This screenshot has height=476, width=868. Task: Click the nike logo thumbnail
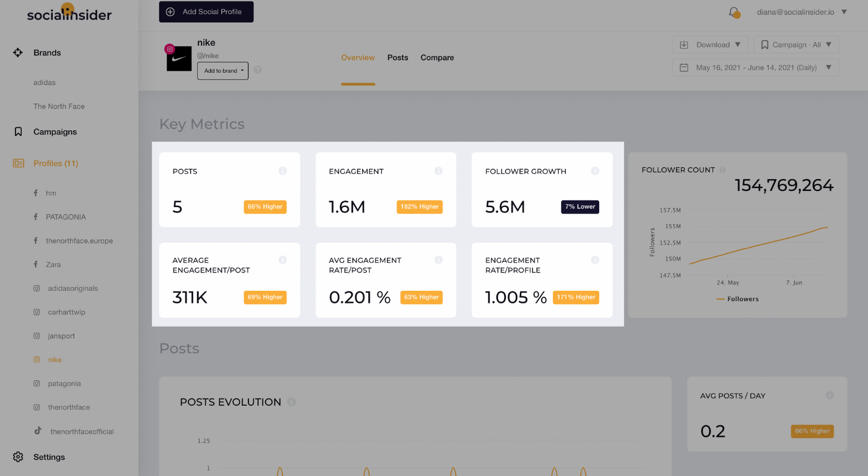(179, 58)
